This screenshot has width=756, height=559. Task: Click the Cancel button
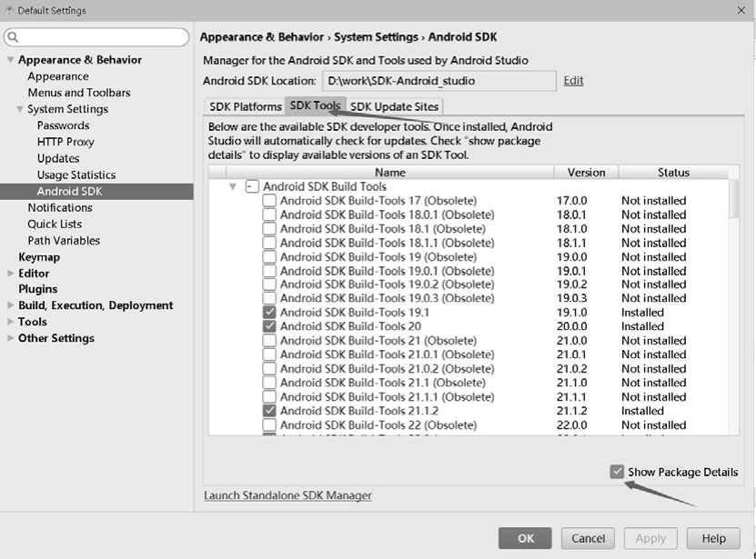588,538
